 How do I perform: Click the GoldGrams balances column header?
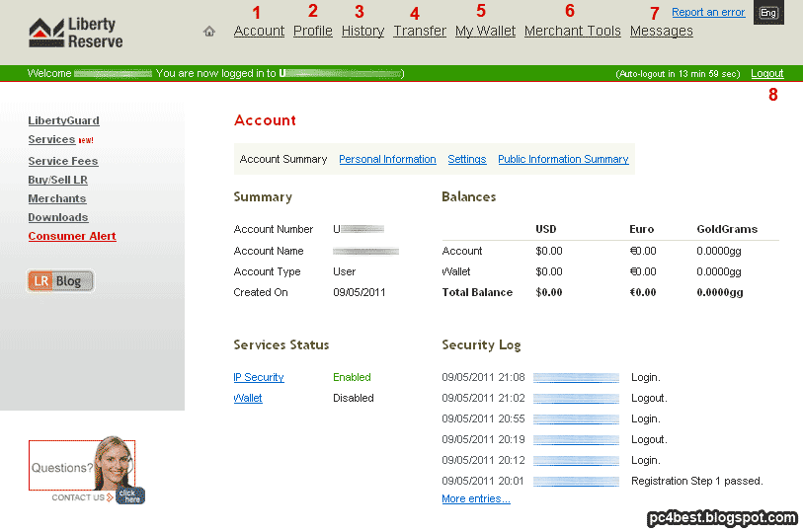[x=727, y=229]
